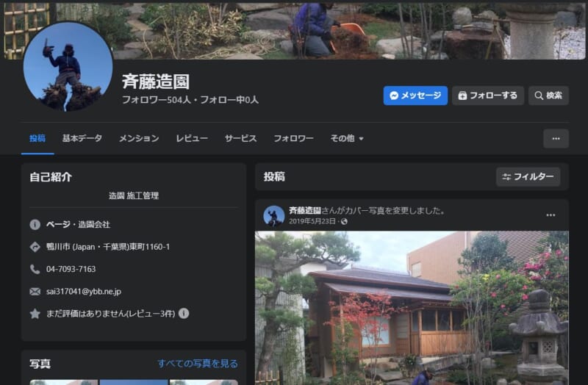Viewport: 588px width, 385px height.
Task: Open the サービス tab
Action: [241, 138]
